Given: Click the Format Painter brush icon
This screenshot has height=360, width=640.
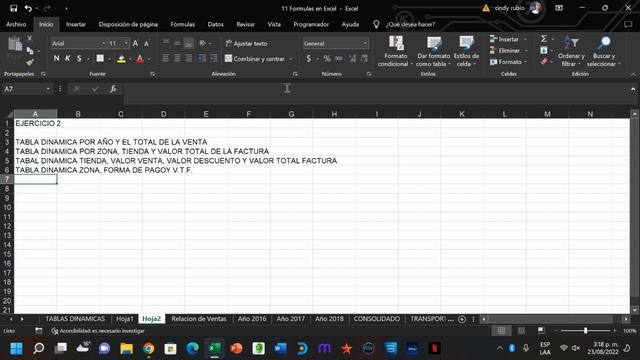Looking at the screenshot, I should 29,62.
